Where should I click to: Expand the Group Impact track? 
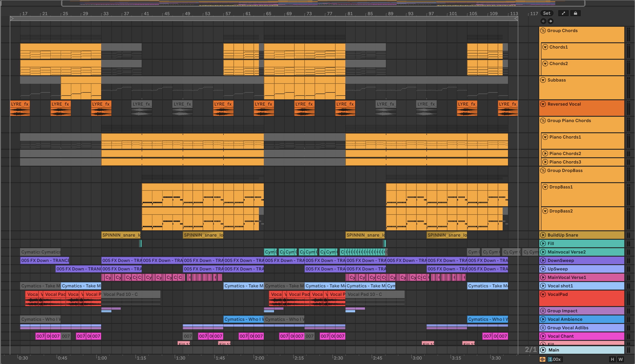coord(543,311)
